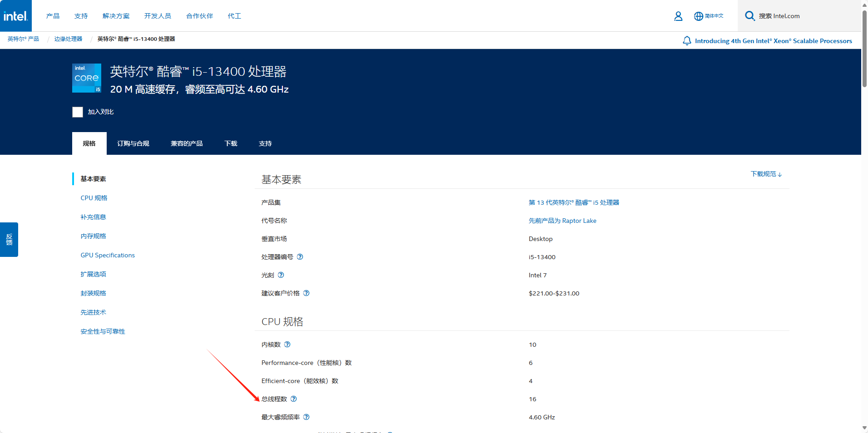
Task: Click the Intel Core i5 badge image
Action: click(x=87, y=78)
